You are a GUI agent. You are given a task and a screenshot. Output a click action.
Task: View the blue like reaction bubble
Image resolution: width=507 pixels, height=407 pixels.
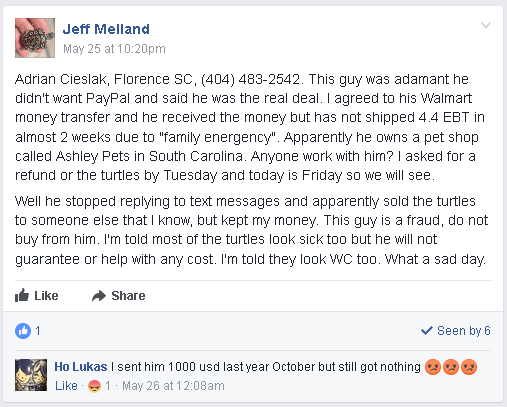(23, 331)
